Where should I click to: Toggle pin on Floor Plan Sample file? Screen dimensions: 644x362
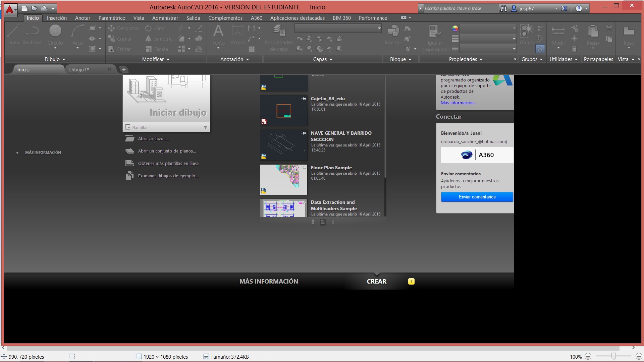(x=304, y=168)
